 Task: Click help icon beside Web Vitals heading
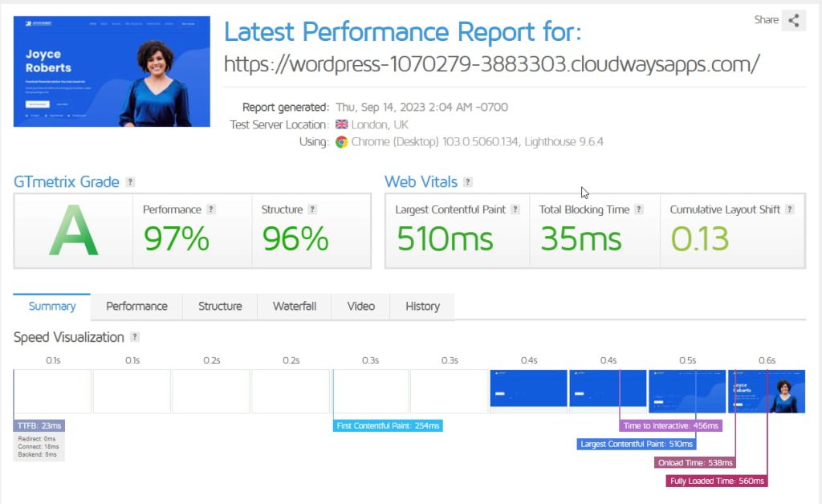tap(468, 182)
